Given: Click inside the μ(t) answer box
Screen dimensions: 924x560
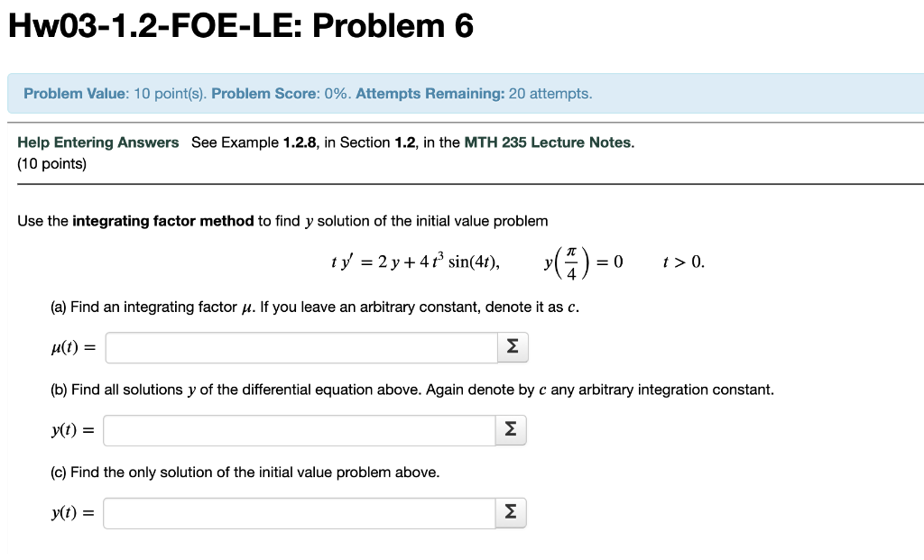Looking at the screenshot, I should 298,347.
